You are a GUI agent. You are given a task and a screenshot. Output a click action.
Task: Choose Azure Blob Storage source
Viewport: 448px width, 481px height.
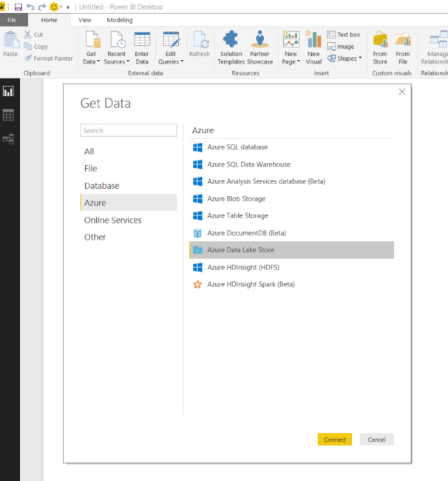tap(292, 199)
